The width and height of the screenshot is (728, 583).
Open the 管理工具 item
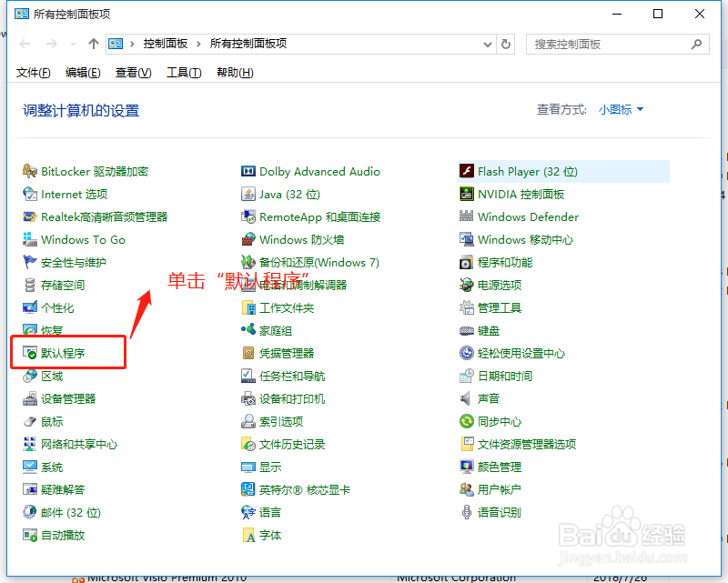(500, 307)
